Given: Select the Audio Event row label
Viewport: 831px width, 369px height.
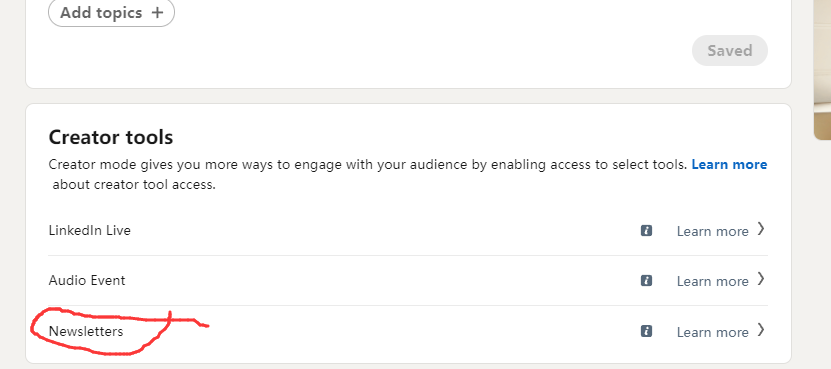Looking at the screenshot, I should point(87,280).
